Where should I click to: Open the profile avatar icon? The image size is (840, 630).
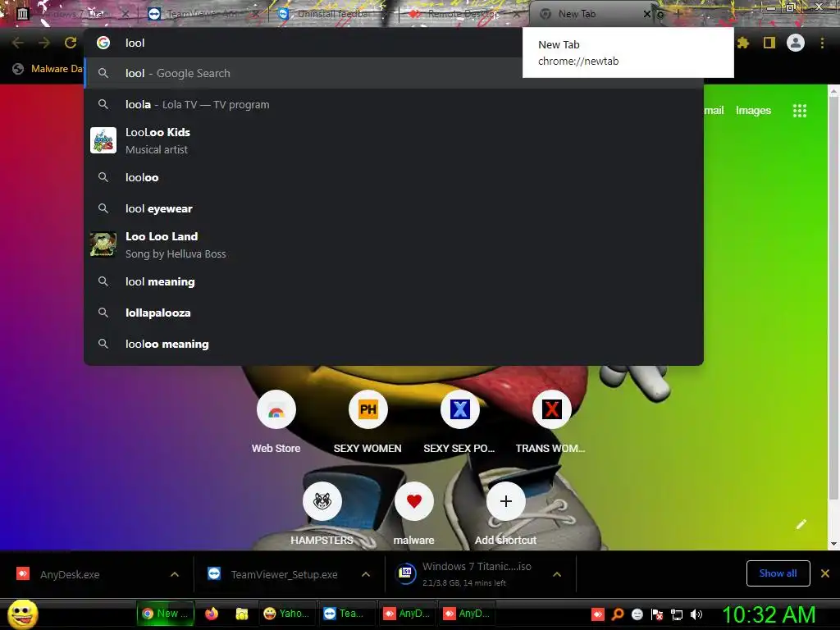click(x=796, y=43)
